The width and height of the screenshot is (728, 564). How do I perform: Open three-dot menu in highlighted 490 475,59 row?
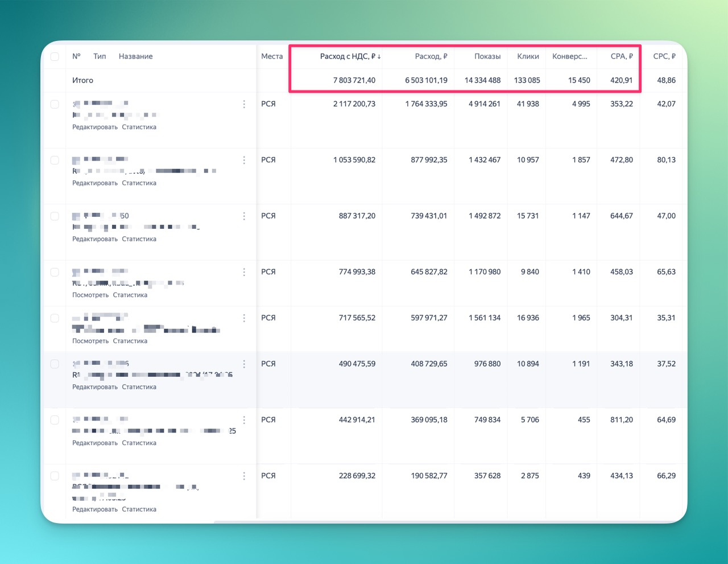pyautogui.click(x=244, y=364)
